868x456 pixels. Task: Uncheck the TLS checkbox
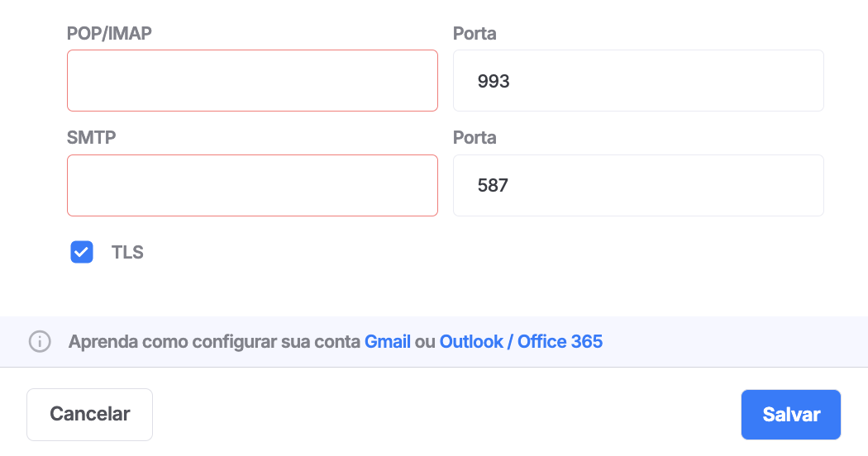point(82,252)
